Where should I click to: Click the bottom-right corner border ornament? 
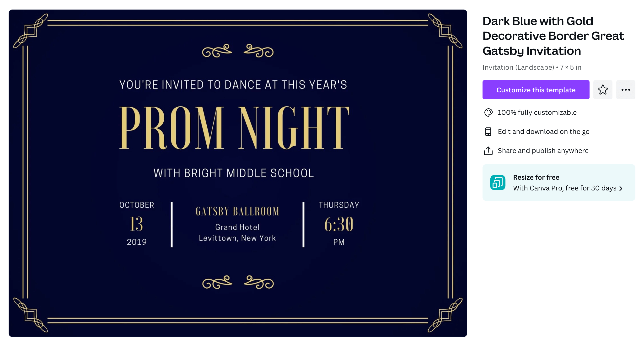pyautogui.click(x=445, y=315)
